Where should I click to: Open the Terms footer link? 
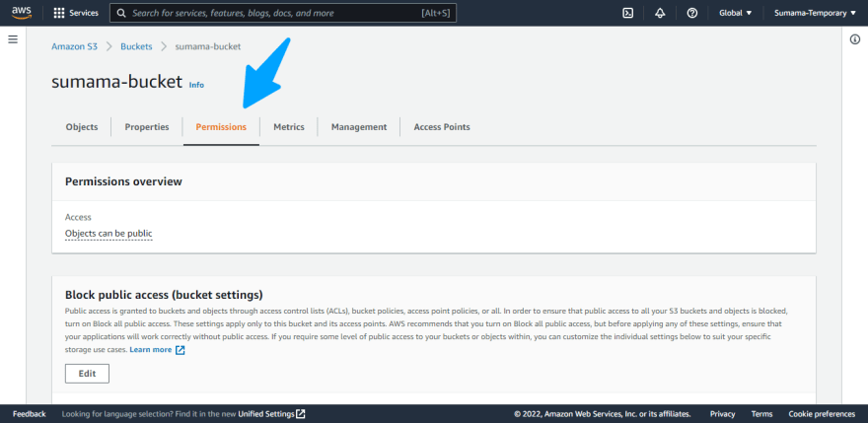tap(761, 413)
